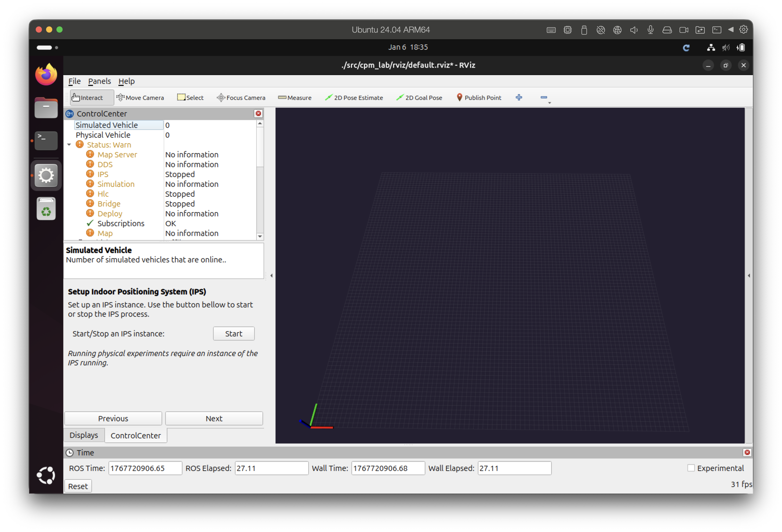Click the Subscriptions green checkmark icon

[x=90, y=223]
